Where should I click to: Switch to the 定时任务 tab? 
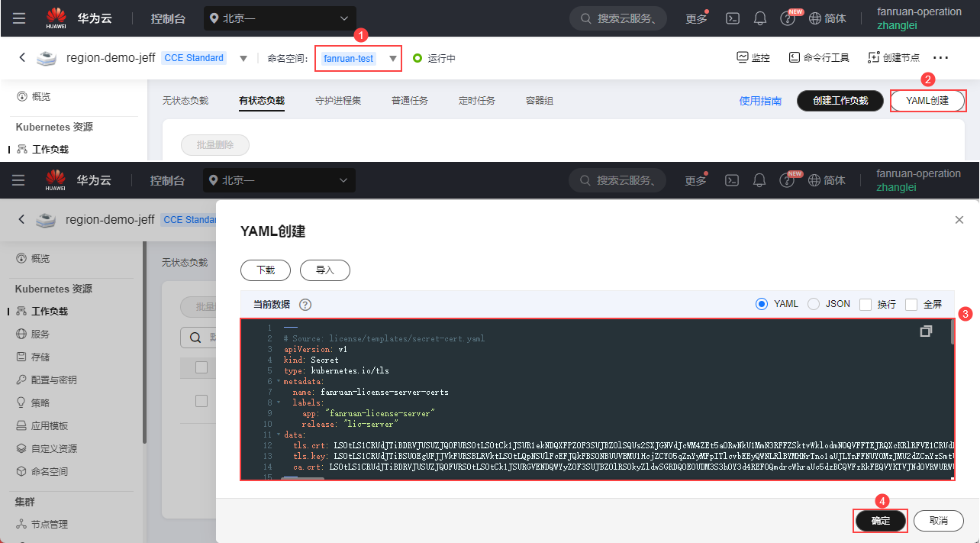[477, 101]
